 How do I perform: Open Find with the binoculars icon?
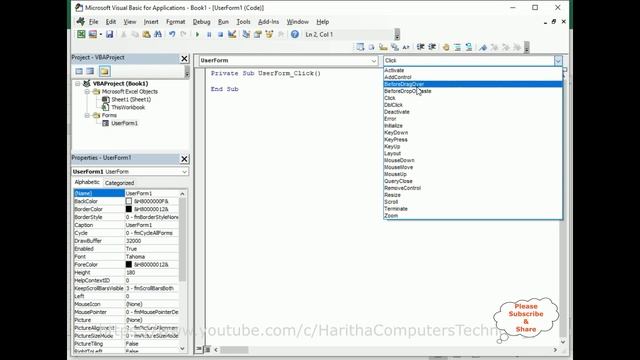click(158, 34)
